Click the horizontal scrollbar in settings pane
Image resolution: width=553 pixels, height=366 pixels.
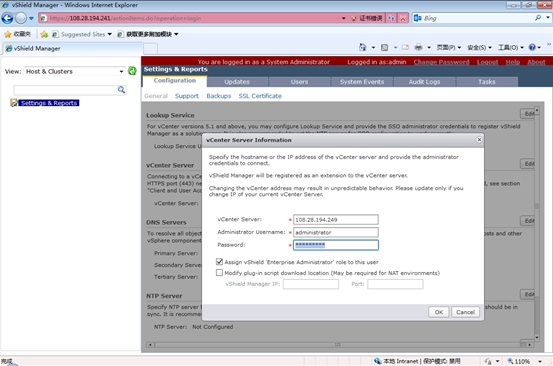pos(338,344)
